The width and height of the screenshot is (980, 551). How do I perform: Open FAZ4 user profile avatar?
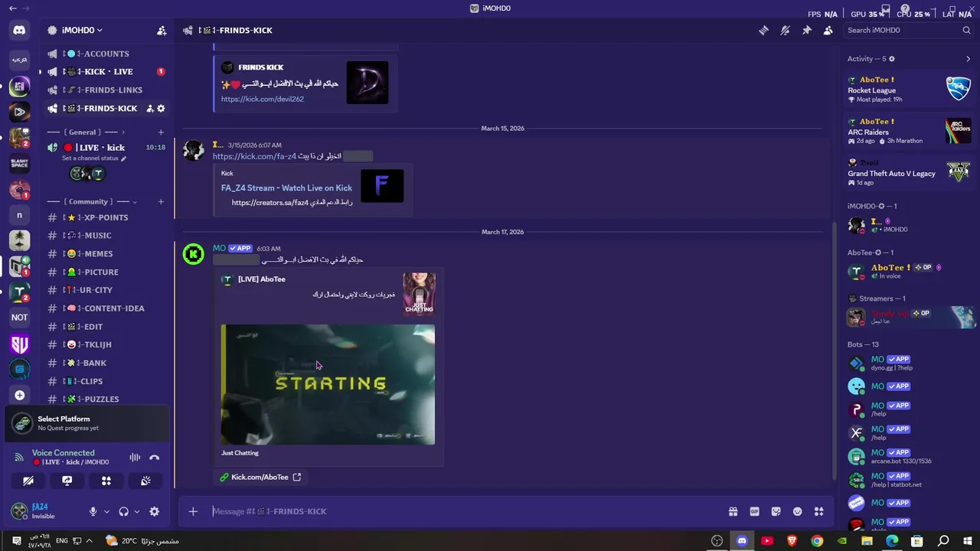19,511
